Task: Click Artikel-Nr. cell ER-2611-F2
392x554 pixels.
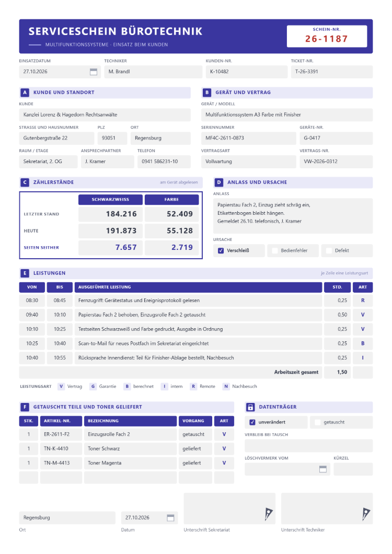Action: click(x=61, y=434)
